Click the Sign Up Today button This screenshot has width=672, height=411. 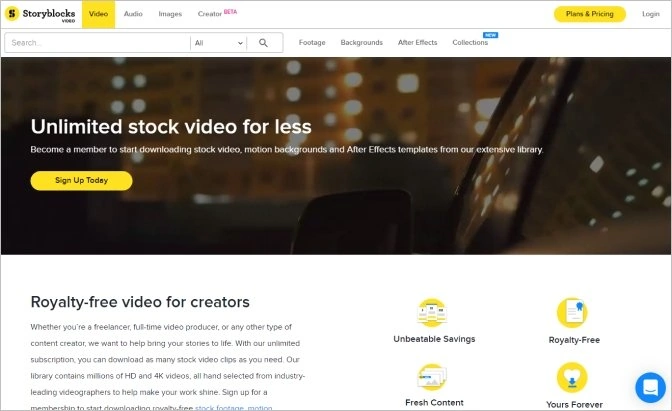point(81,181)
